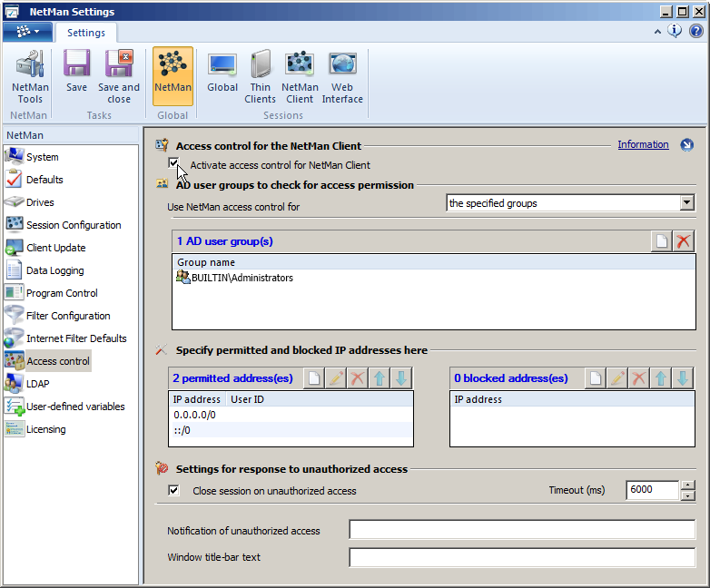Image resolution: width=710 pixels, height=588 pixels.
Task: Add a new permitted IP address
Action: point(312,378)
